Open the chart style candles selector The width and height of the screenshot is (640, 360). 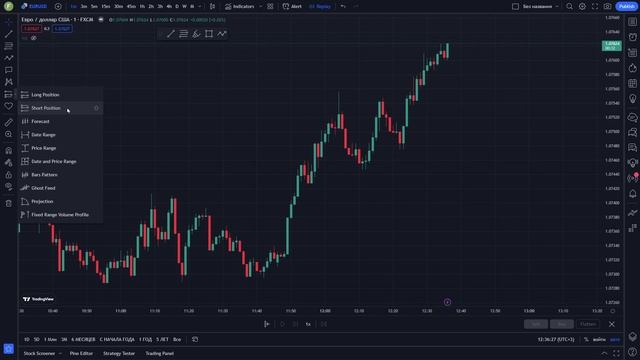pos(212,6)
